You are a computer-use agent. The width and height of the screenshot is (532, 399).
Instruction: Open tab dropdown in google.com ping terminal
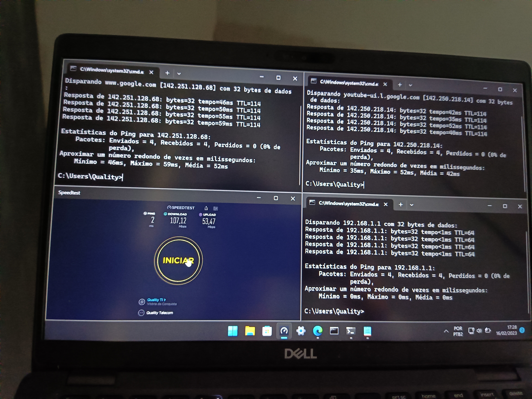pos(179,74)
